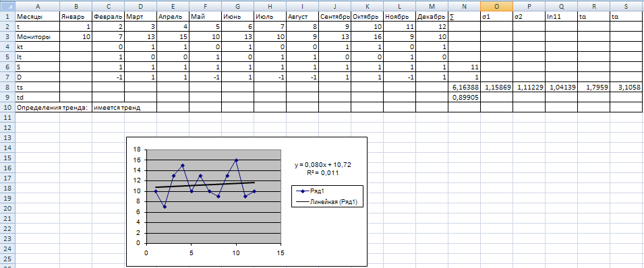The height and width of the screenshot is (268, 644).
Task: Select the 'Август' cell
Action: (303, 17)
